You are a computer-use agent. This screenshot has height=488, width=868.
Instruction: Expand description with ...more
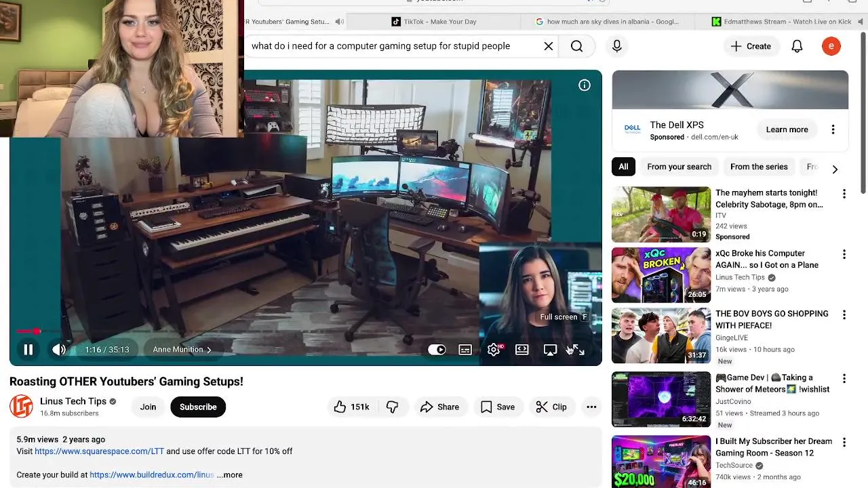click(x=230, y=475)
